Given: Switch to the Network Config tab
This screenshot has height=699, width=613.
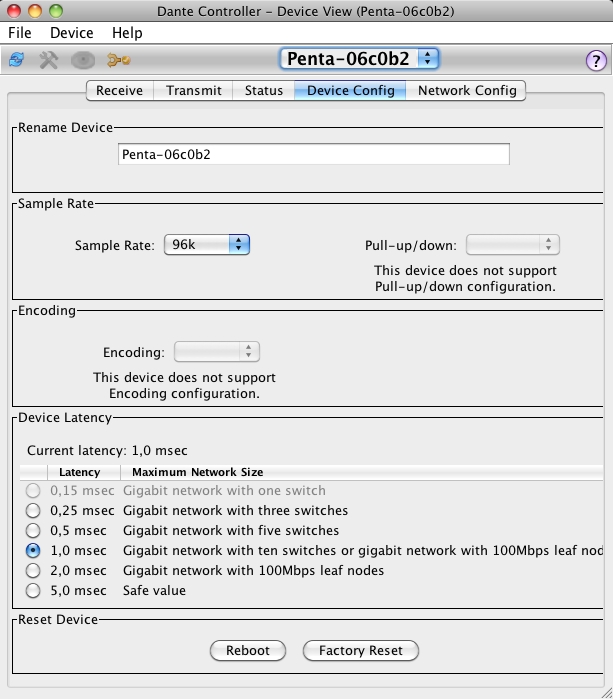Looking at the screenshot, I should click(467, 90).
